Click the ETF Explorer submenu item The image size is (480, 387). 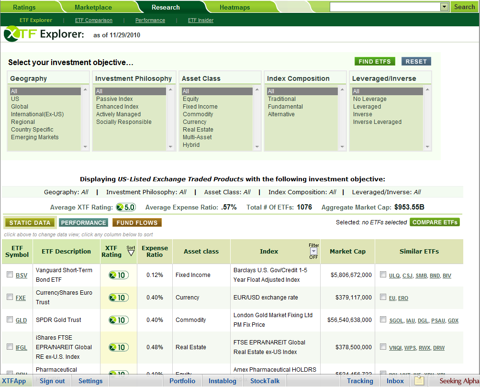point(36,20)
